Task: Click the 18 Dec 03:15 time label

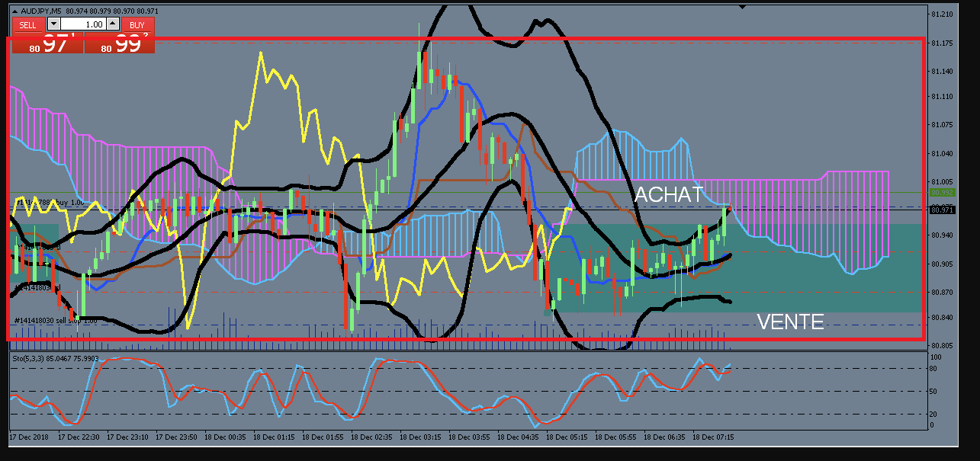Action: point(421,438)
